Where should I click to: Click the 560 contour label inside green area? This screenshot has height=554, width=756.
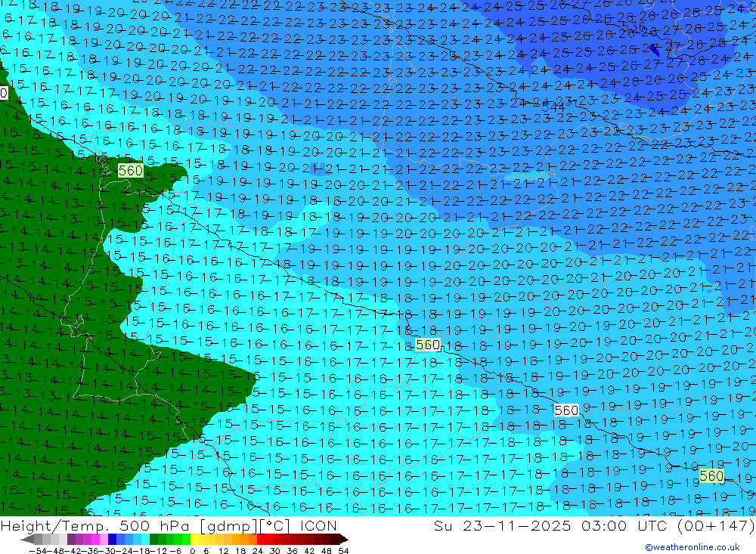130,170
